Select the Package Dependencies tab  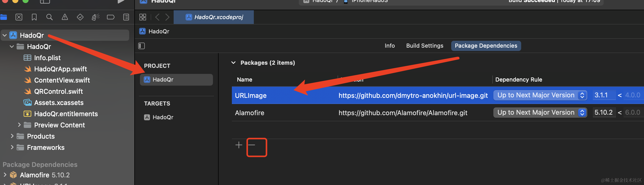pos(486,46)
